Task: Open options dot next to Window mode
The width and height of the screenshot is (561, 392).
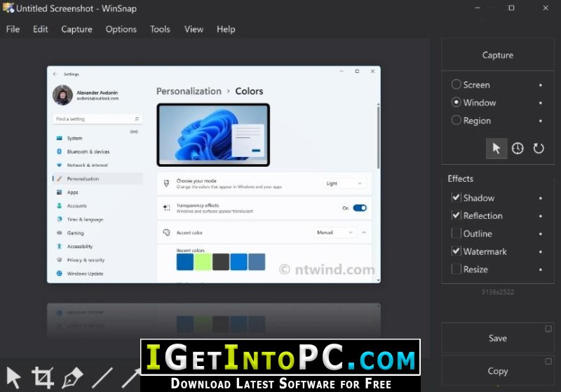Action: pos(540,103)
